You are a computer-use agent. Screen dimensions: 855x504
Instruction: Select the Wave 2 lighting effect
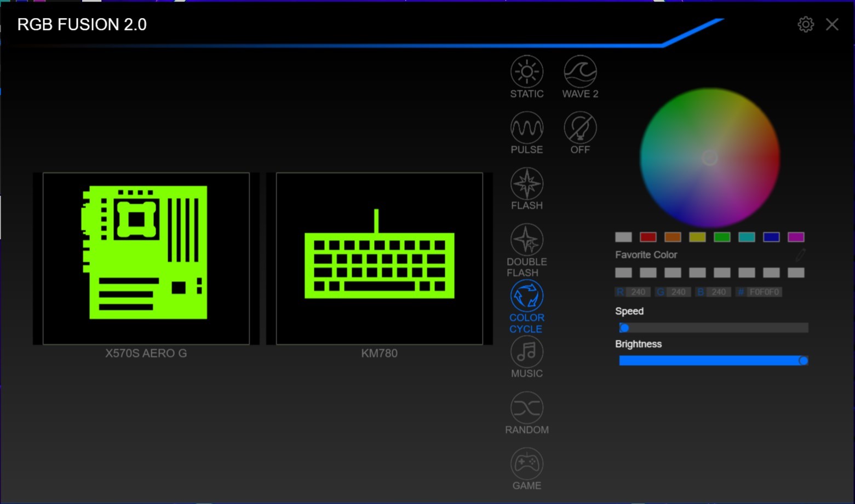580,77
